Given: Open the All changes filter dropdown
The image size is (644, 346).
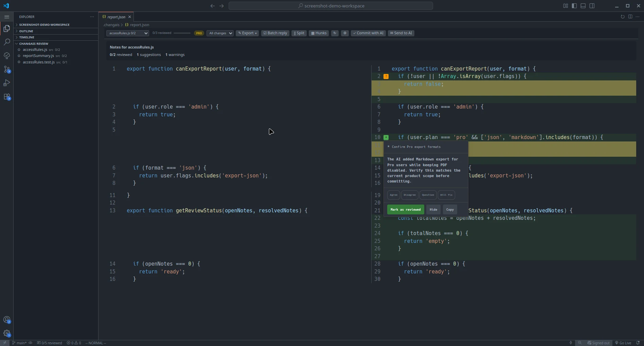Looking at the screenshot, I should (x=220, y=33).
